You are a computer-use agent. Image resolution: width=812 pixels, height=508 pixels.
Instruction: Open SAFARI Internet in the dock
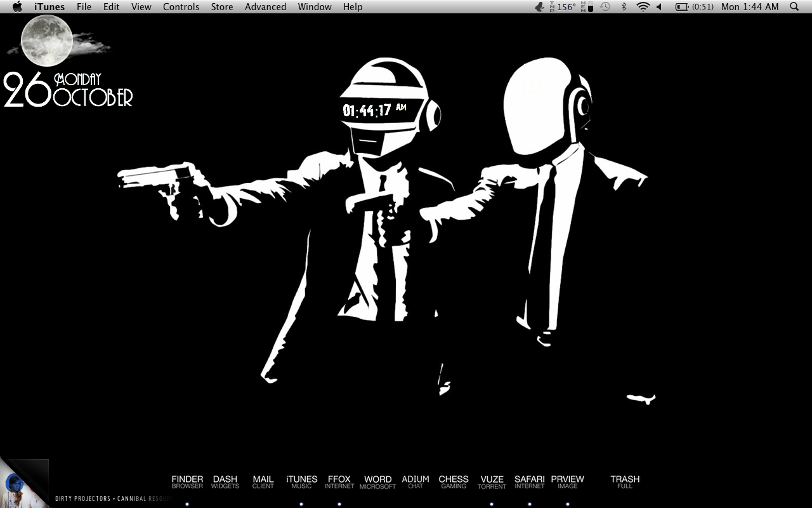tap(530, 482)
